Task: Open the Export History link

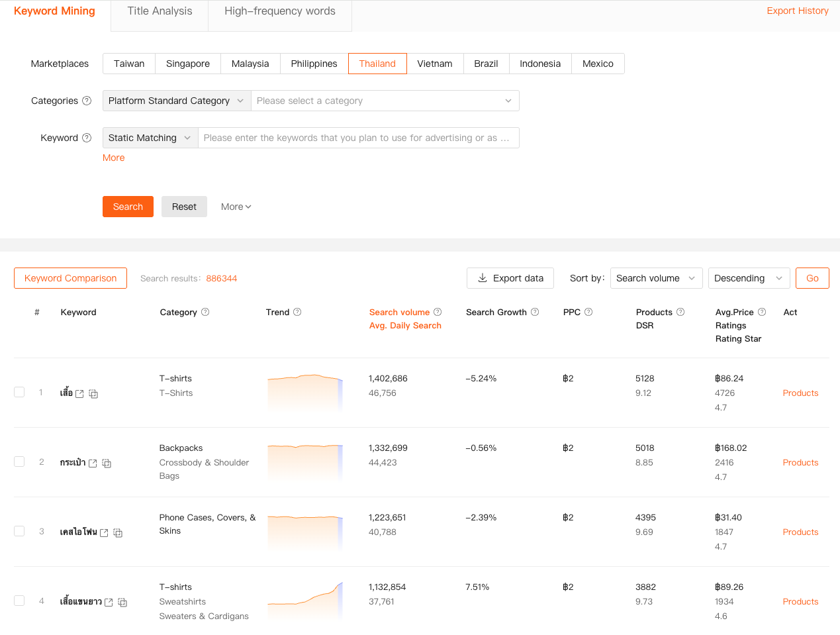Action: tap(797, 11)
